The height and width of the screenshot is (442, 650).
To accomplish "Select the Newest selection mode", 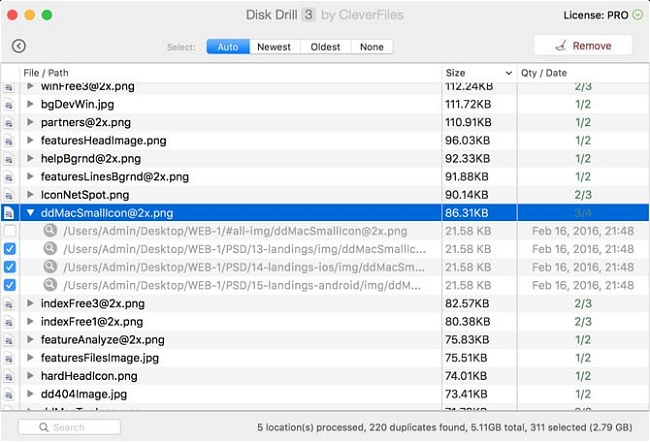I will [x=274, y=47].
